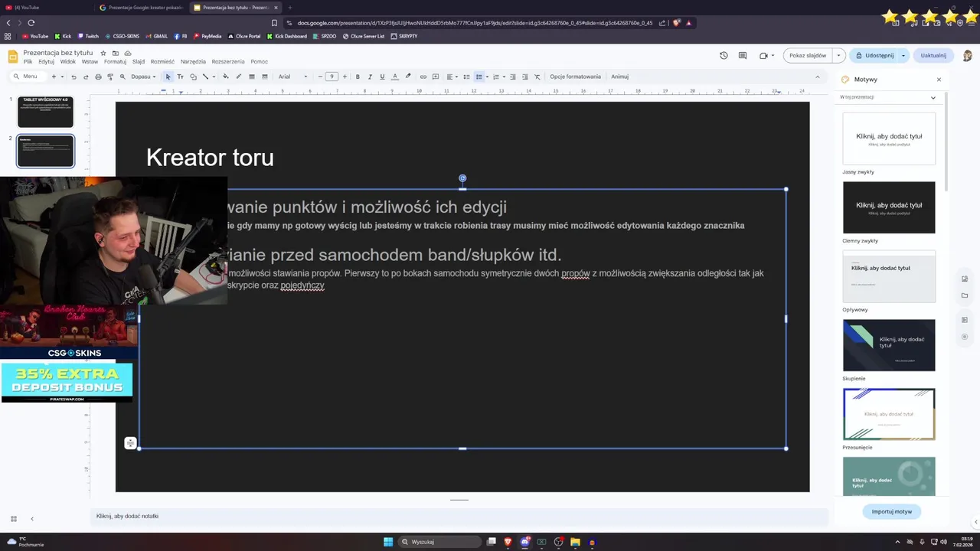Screen dimensions: 980x551
Task: Toggle the numbered list
Action: coord(495,77)
